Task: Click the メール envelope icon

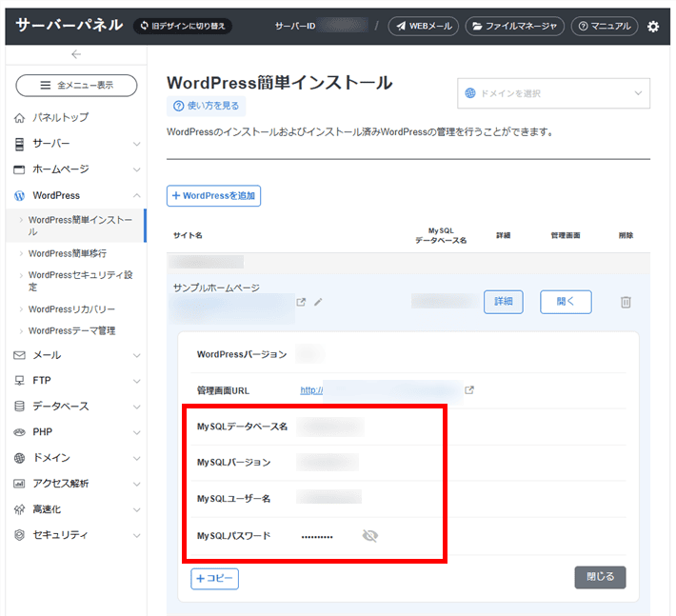Action: (19, 355)
